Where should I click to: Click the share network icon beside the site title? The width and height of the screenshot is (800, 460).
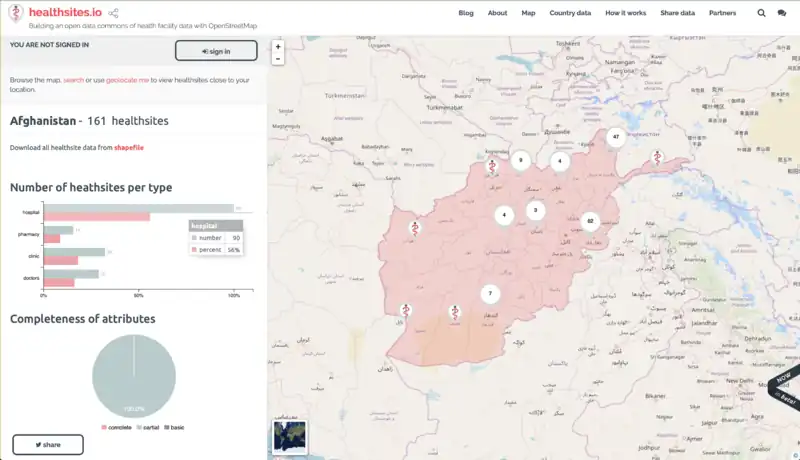coord(113,13)
